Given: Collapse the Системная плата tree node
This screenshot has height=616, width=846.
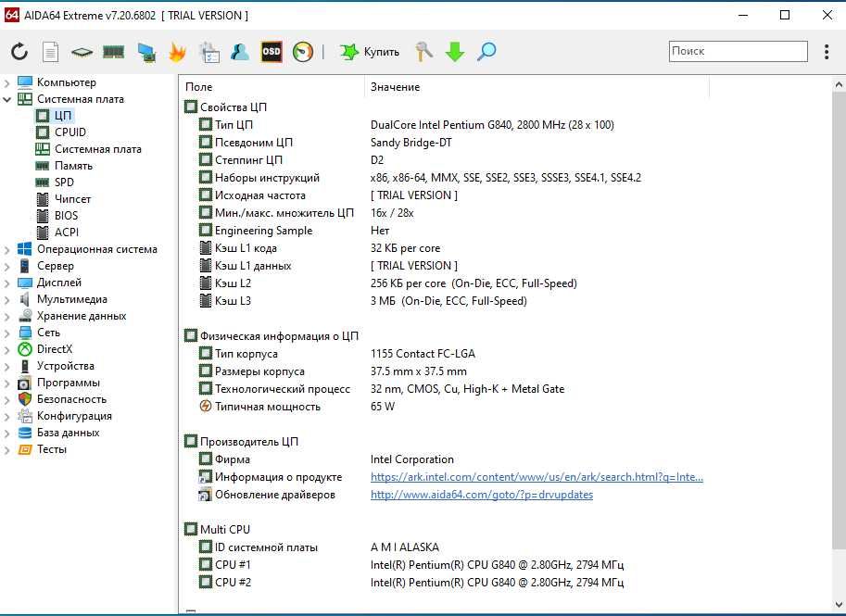Looking at the screenshot, I should (7, 100).
